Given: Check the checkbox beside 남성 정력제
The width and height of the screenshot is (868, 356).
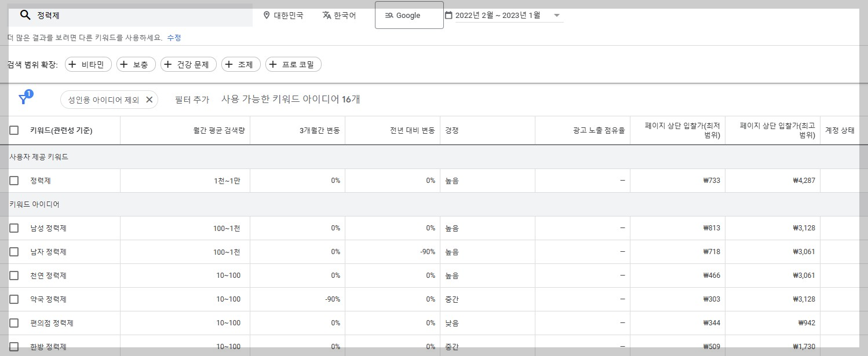Looking at the screenshot, I should [14, 227].
